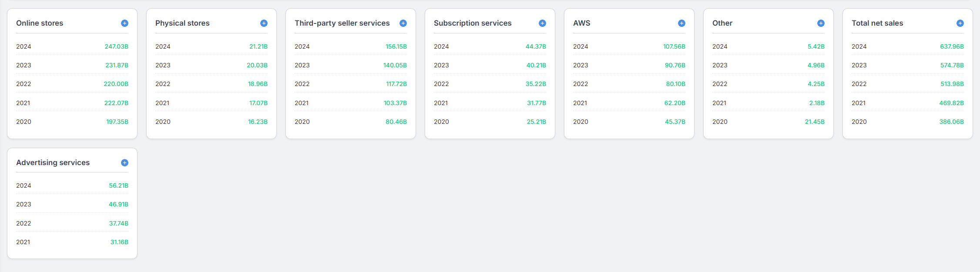The width and height of the screenshot is (980, 272).
Task: Click the 107.56B AWS value for 2024
Action: click(674, 46)
